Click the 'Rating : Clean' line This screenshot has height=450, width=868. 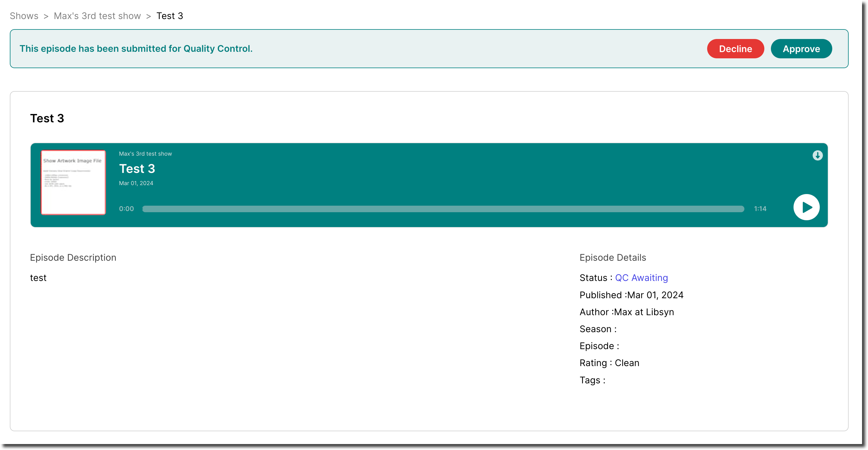coord(609,363)
